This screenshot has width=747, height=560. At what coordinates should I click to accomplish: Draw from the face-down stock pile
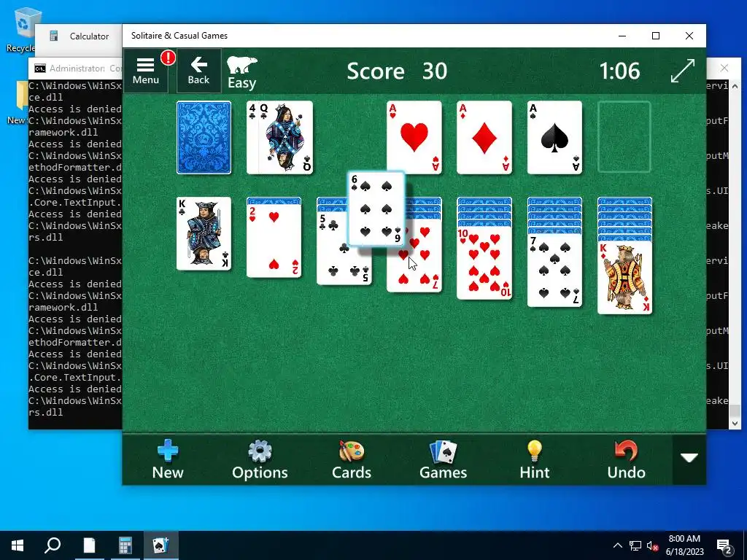tap(204, 138)
